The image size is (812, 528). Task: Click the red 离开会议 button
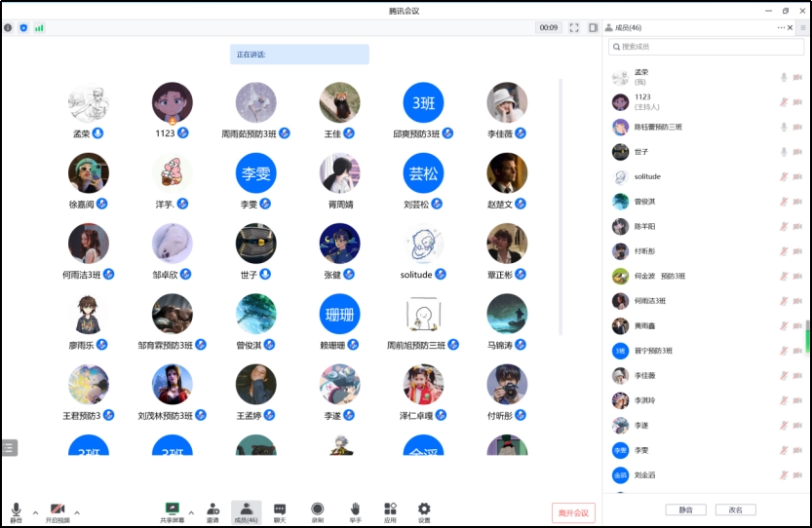pos(572,512)
